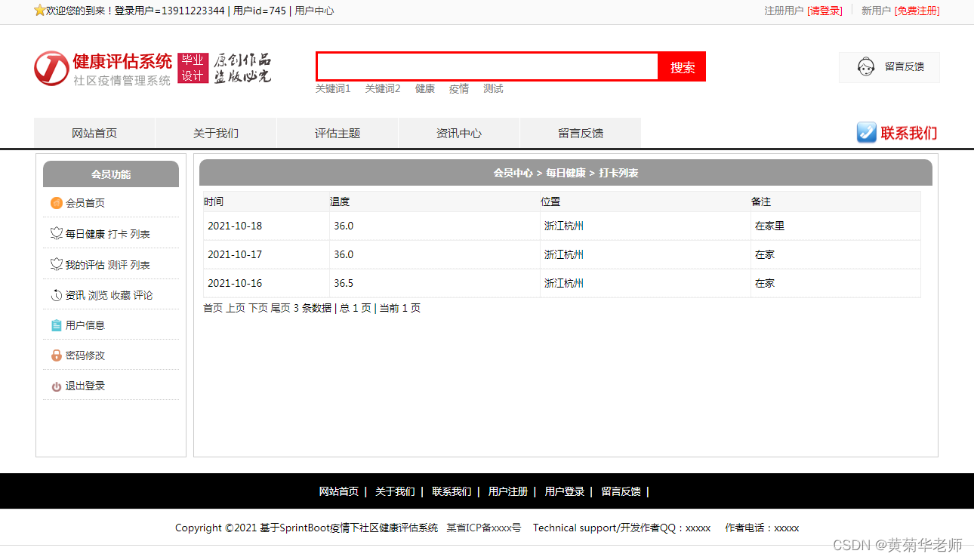This screenshot has width=974, height=560.
Task: Click the heart icon beside 每日健康
Action: coord(57,234)
